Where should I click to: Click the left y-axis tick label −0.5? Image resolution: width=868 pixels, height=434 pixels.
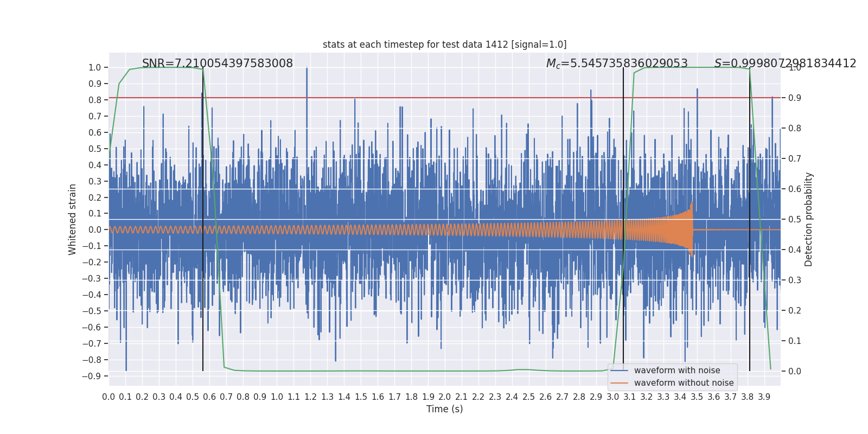pos(92,311)
